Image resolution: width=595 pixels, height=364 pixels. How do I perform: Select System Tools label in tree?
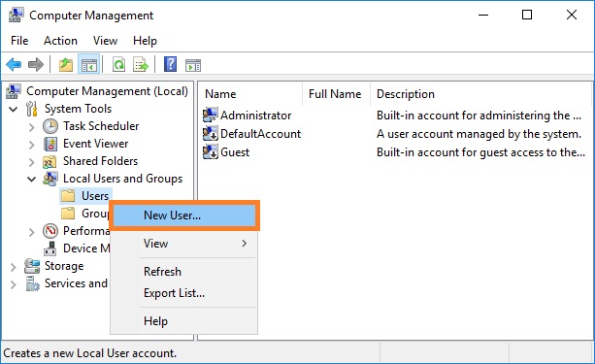pos(78,109)
